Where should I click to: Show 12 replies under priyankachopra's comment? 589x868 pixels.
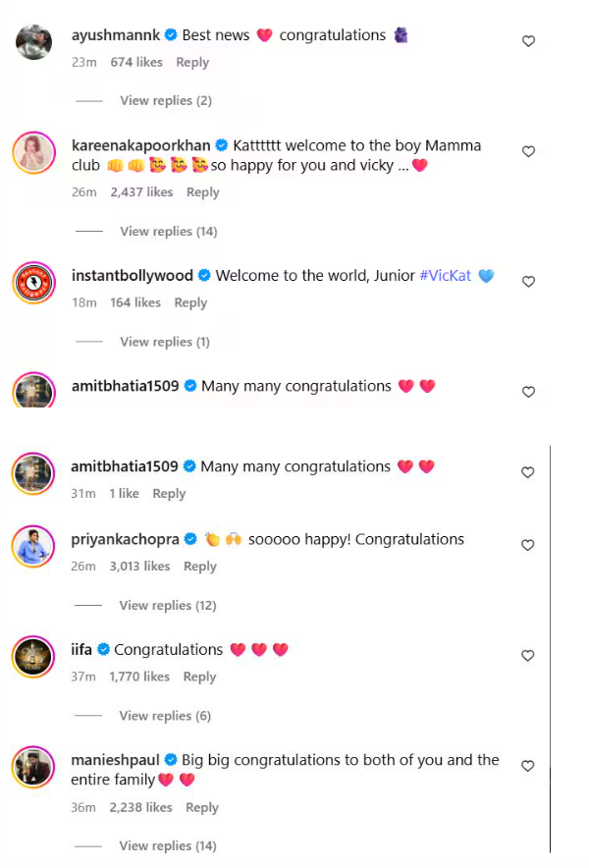click(x=168, y=606)
